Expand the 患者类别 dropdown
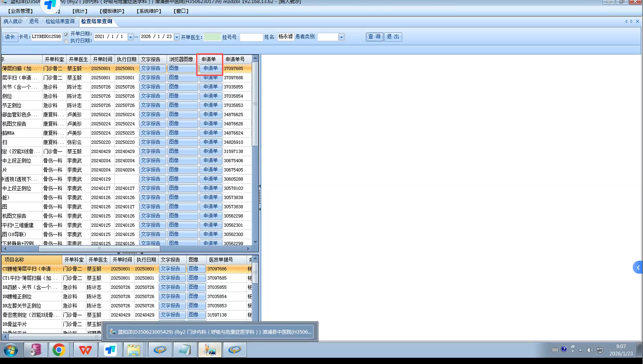Screen dimensions: 643x364 pyautogui.click(x=341, y=37)
